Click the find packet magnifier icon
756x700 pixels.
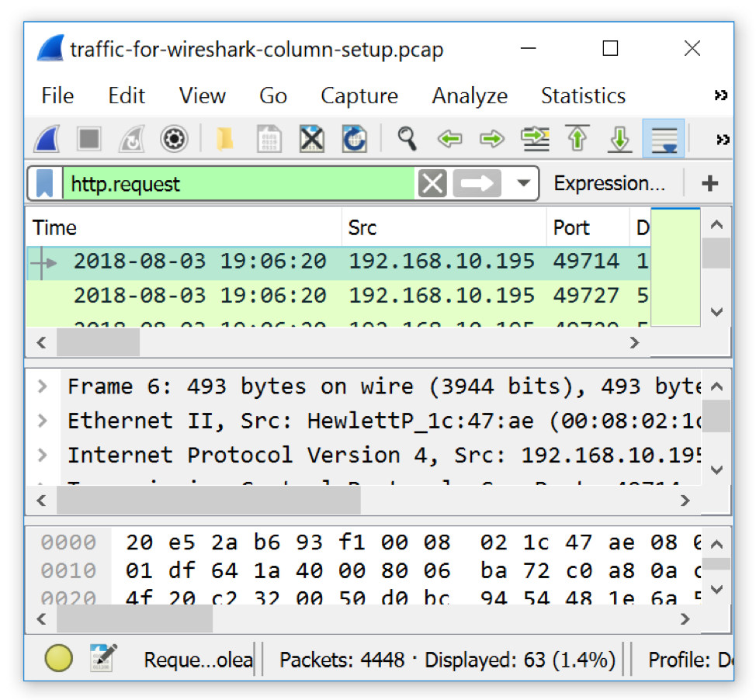407,140
